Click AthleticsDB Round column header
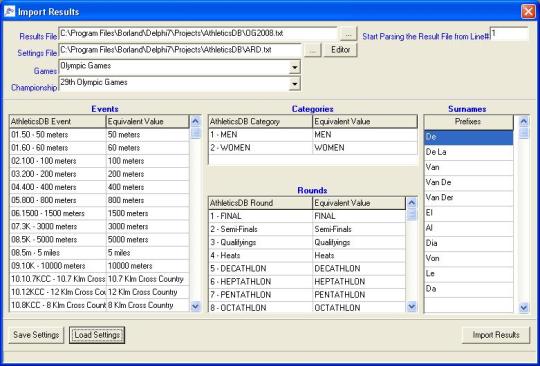Image resolution: width=540 pixels, height=366 pixels. point(260,203)
